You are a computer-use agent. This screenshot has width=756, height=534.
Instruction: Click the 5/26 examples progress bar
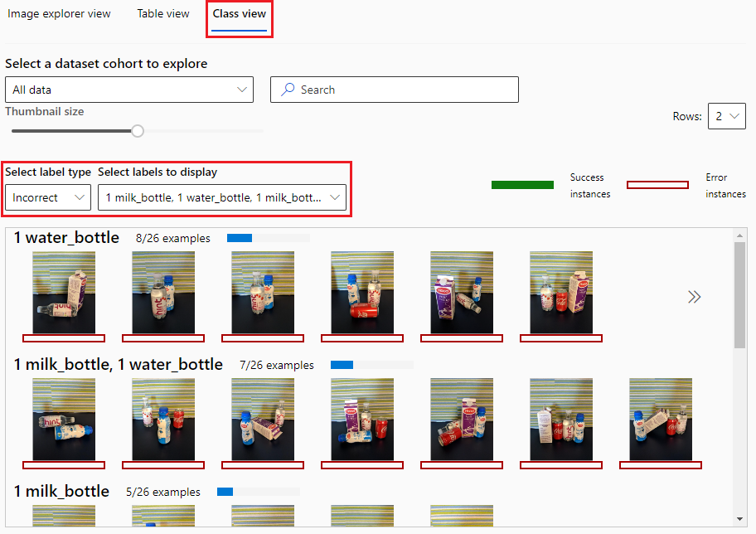(259, 492)
